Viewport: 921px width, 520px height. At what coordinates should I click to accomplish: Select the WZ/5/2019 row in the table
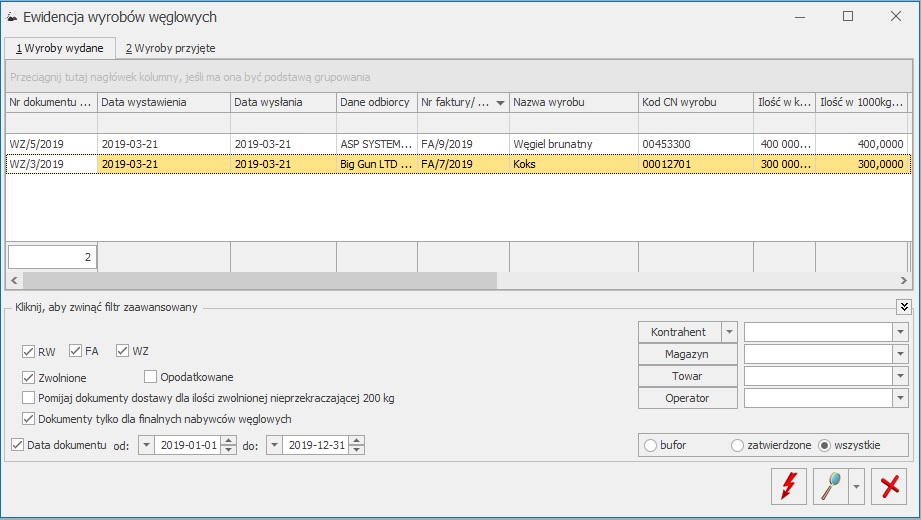(50, 144)
